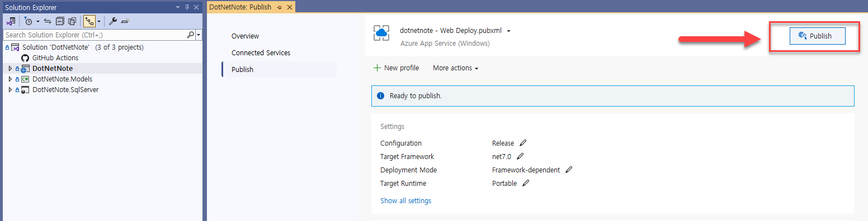Viewport: 868px width, 221px height.
Task: Click the GitHub Actions octocat icon
Action: (x=25, y=58)
